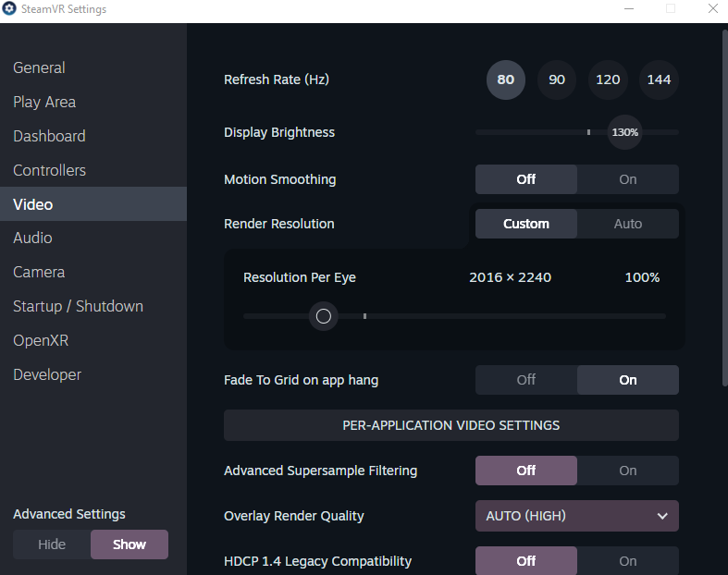Go to the Play Area section
The width and height of the screenshot is (728, 575).
(x=44, y=102)
